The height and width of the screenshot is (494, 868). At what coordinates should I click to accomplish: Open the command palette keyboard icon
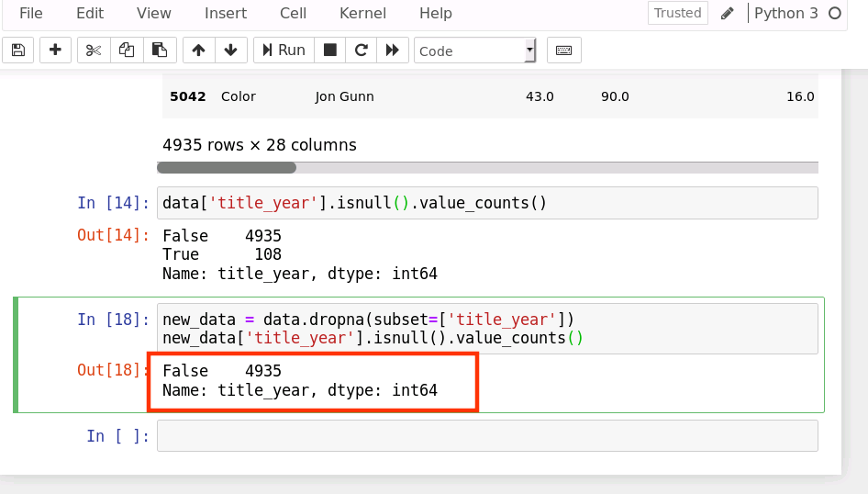pyautogui.click(x=563, y=51)
